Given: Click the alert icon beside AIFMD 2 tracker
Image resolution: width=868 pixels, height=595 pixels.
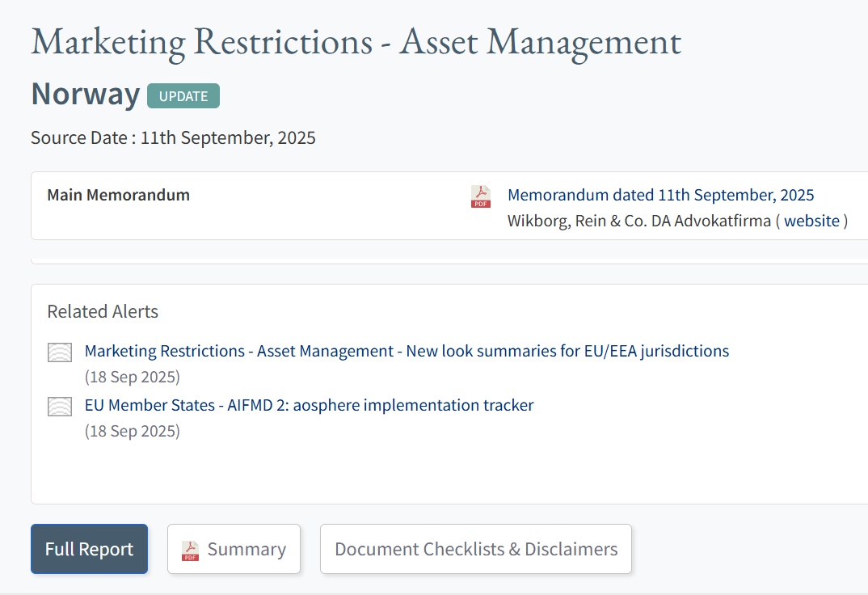Looking at the screenshot, I should 60,406.
